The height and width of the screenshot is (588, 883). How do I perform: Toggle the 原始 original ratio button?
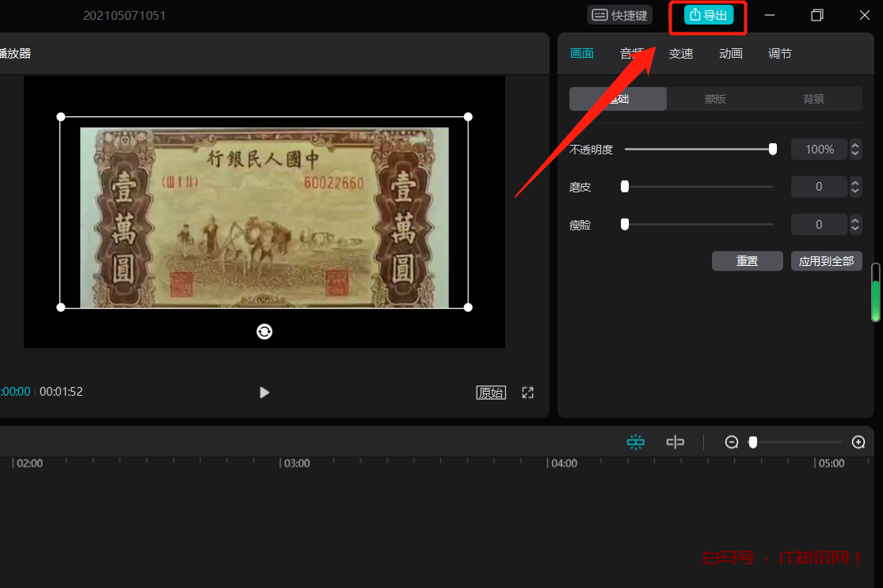click(491, 393)
